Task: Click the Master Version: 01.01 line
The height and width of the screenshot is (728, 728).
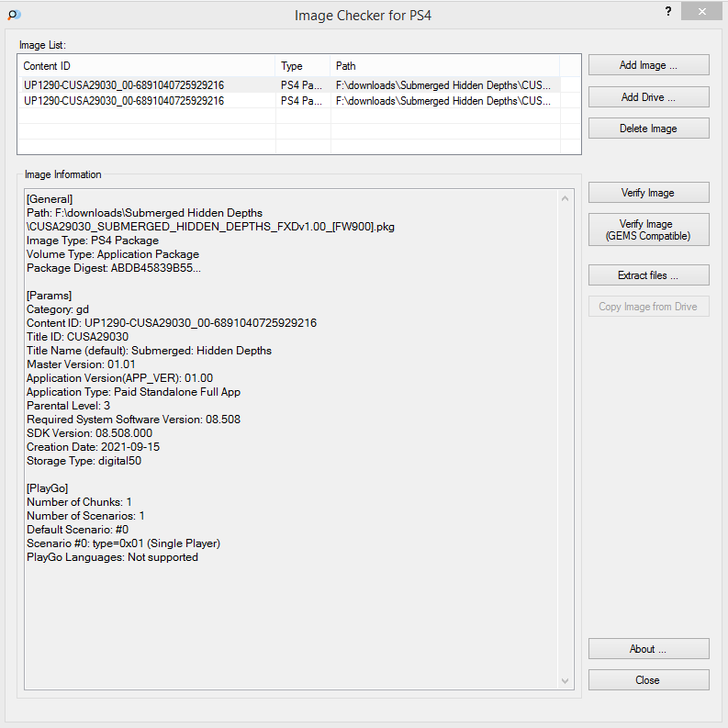Action: tap(81, 364)
